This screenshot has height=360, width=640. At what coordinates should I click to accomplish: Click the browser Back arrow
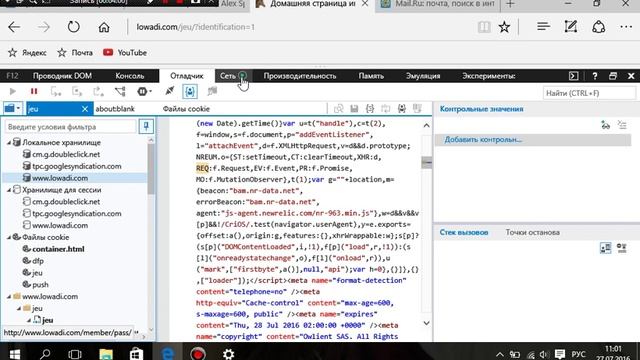coord(14,27)
